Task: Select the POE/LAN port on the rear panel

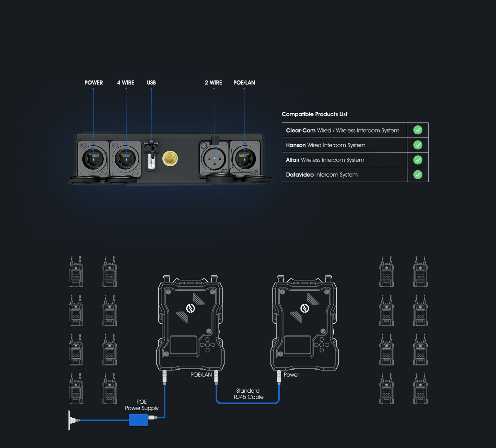Action: coord(244,159)
